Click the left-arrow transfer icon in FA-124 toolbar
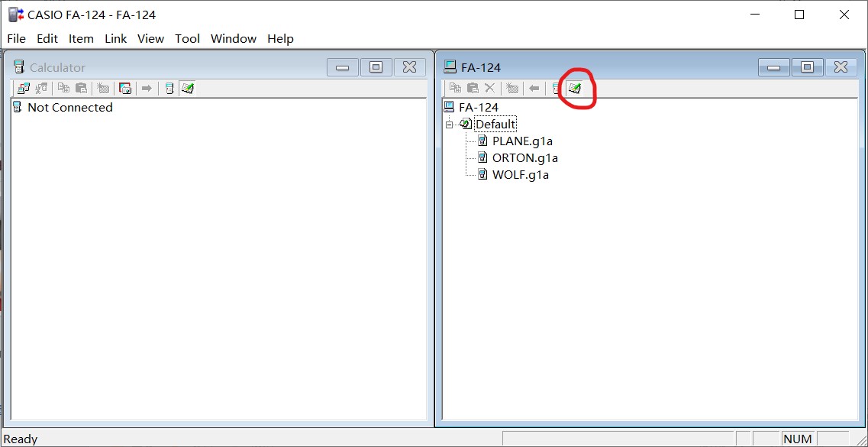This screenshot has height=447, width=868. pos(534,88)
